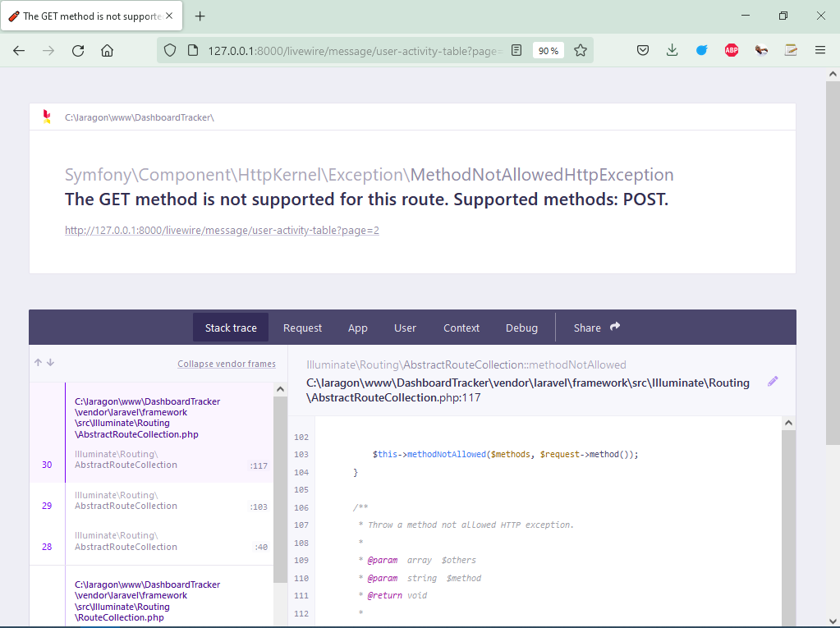The height and width of the screenshot is (628, 840).
Task: Switch to the Debug tab
Action: tap(521, 328)
